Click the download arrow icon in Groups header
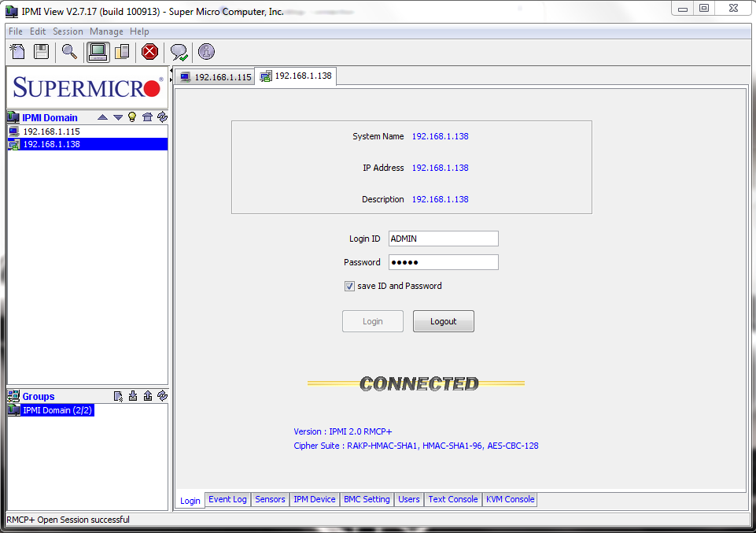Viewport: 756px width, 533px height. tap(133, 396)
